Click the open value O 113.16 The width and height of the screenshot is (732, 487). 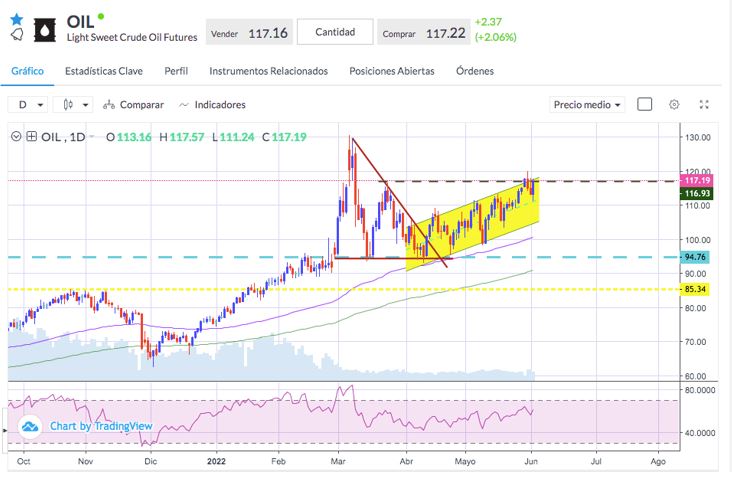(x=129, y=137)
